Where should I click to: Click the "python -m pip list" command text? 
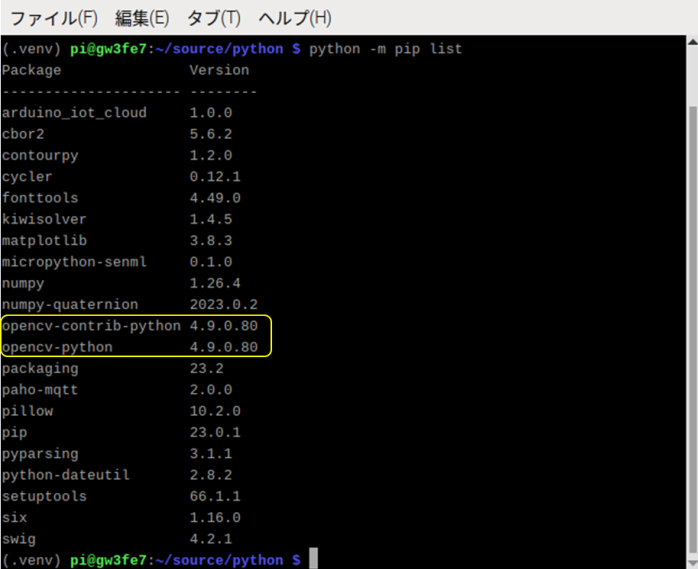pos(386,49)
